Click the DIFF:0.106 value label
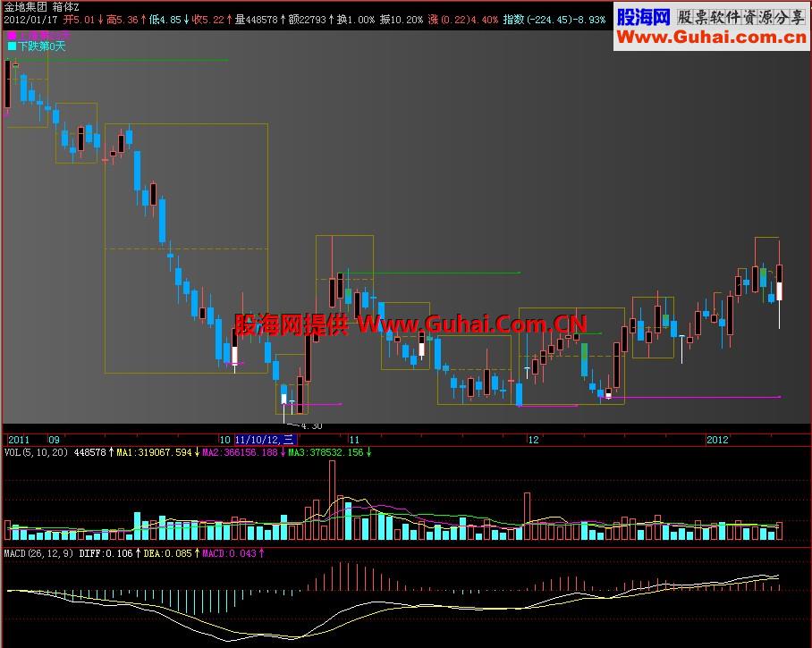Viewport: 812px width, 648px height. click(x=106, y=553)
